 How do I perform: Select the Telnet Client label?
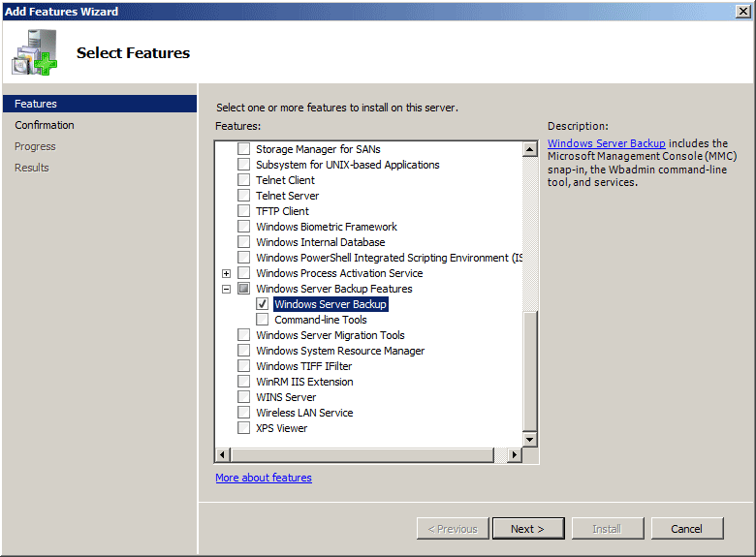click(x=285, y=180)
